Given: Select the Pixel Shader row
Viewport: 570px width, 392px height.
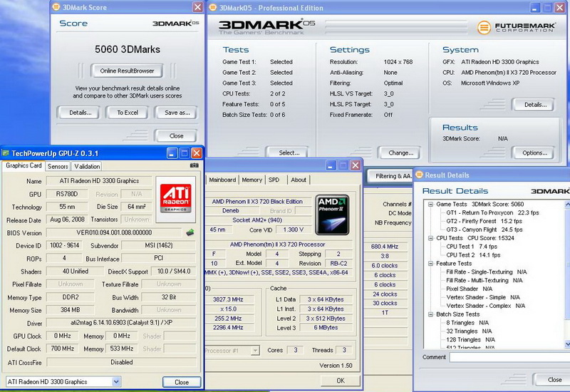Looking at the screenshot, I should point(470,289).
